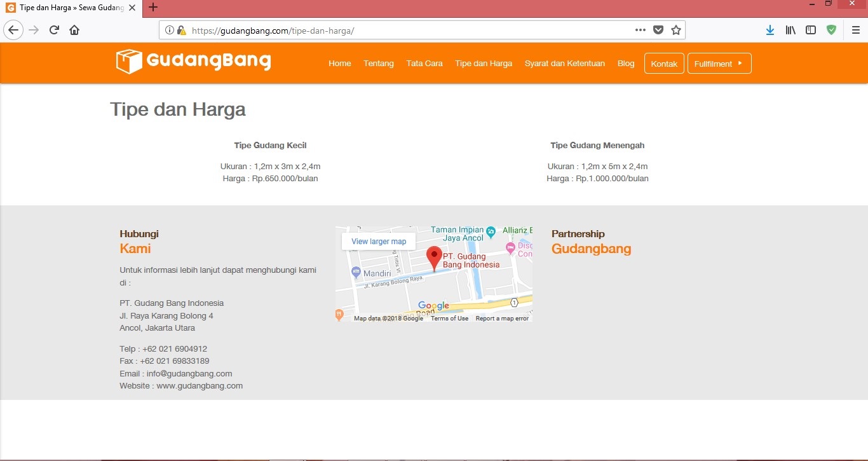Open a new tab with plus button
This screenshot has width=868, height=461.
(x=153, y=8)
